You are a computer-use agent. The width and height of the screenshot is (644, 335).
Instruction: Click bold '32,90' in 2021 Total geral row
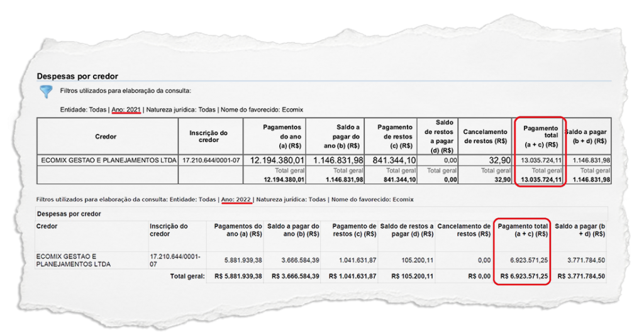point(502,179)
